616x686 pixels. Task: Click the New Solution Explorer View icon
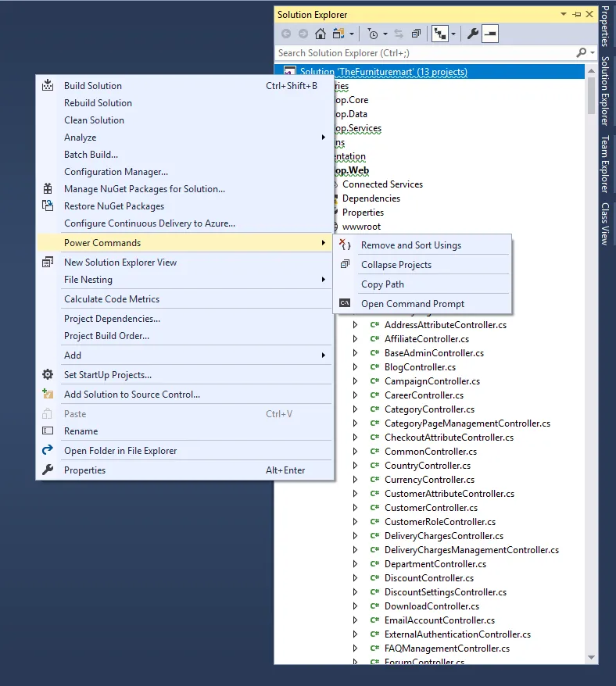click(47, 262)
